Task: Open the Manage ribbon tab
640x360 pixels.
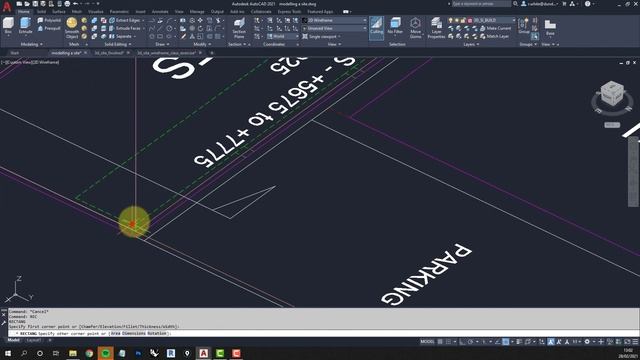Action: pyautogui.click(x=197, y=11)
